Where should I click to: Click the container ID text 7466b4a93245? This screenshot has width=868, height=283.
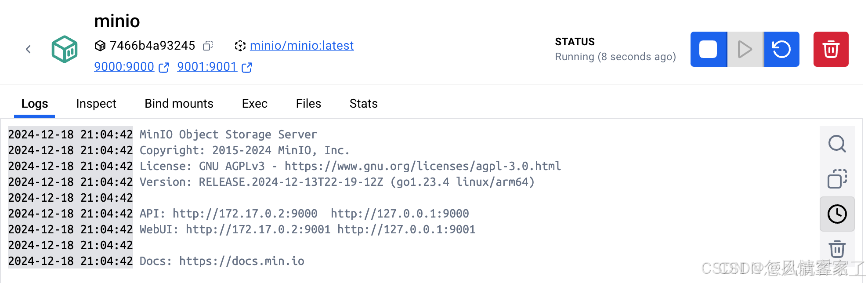point(152,46)
